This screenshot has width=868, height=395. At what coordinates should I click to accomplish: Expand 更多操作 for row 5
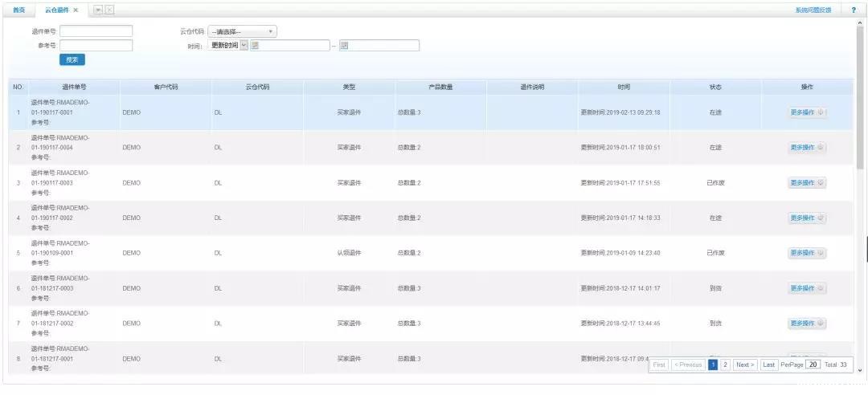[807, 253]
